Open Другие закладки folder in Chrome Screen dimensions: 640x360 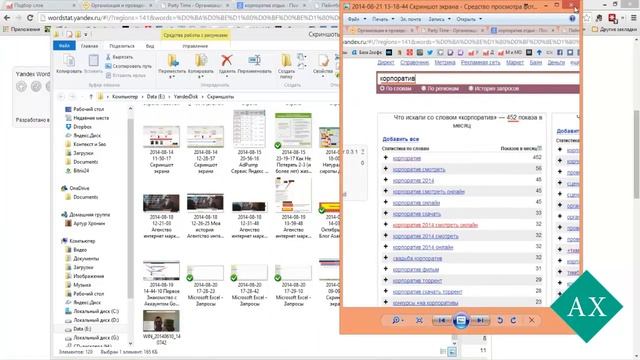[614, 29]
